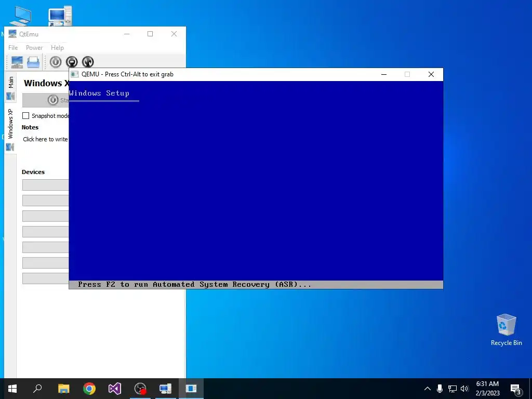Close the QtEmu window
The image size is (532, 399).
pos(174,34)
